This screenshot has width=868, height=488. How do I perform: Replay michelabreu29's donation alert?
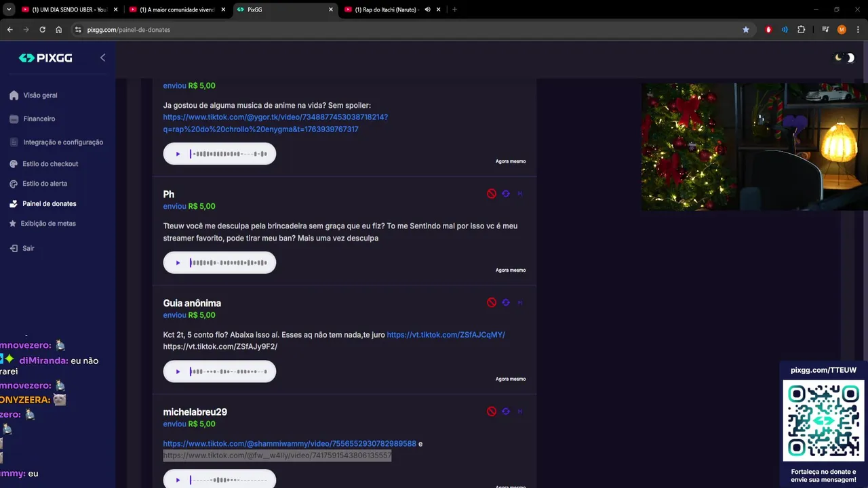click(505, 411)
